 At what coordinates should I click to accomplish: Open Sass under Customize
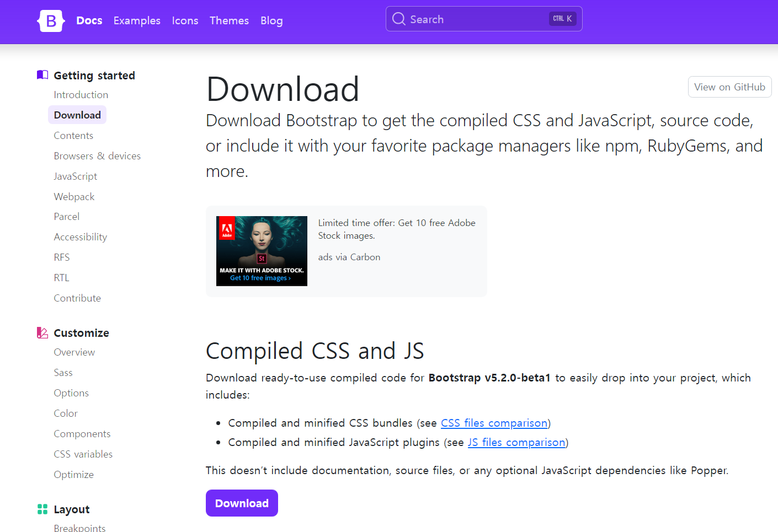[63, 372]
